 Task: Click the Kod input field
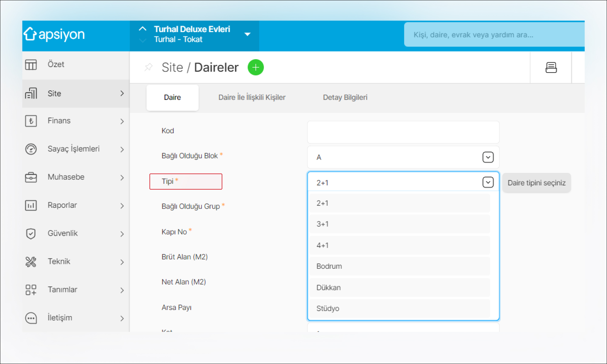403,132
